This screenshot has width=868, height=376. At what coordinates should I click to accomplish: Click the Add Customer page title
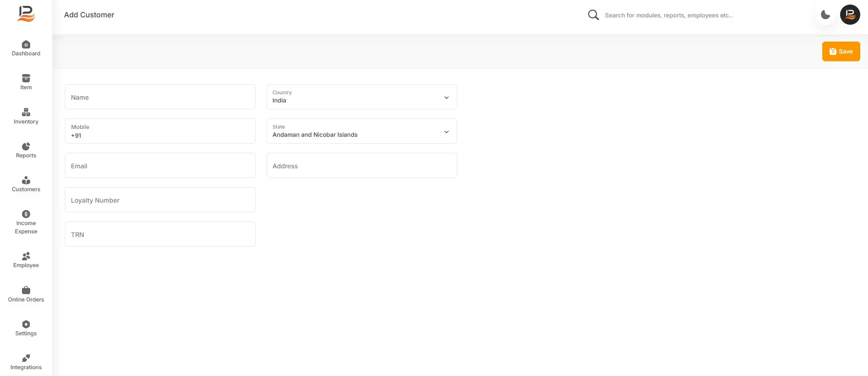coord(89,15)
